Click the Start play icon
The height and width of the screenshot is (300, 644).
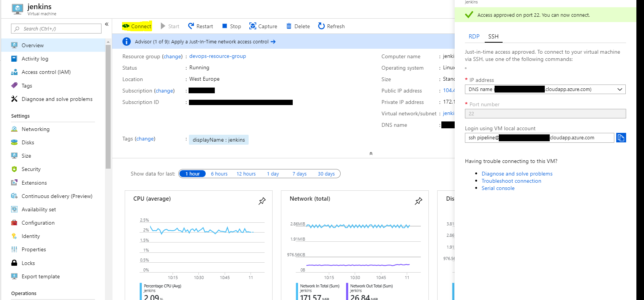click(x=163, y=26)
